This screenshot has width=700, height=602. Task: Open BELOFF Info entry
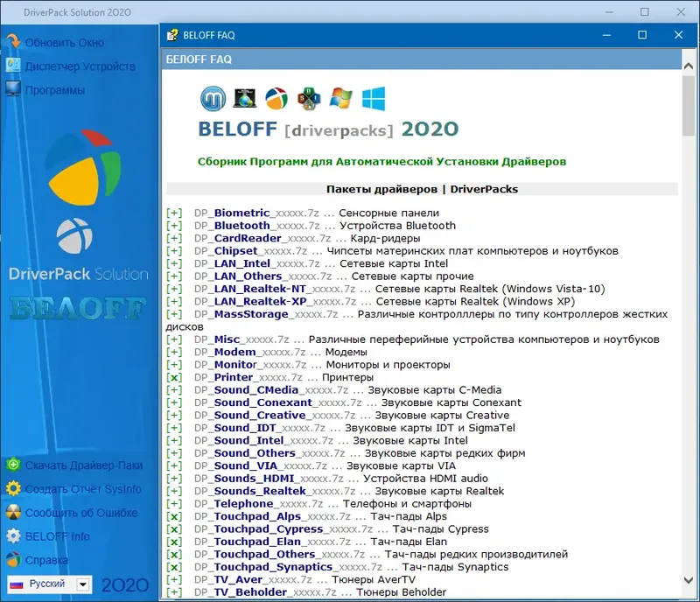point(57,536)
